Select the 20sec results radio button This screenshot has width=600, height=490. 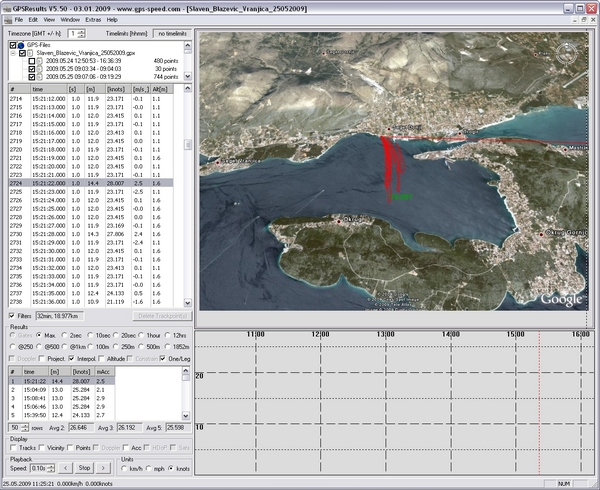tap(115, 335)
